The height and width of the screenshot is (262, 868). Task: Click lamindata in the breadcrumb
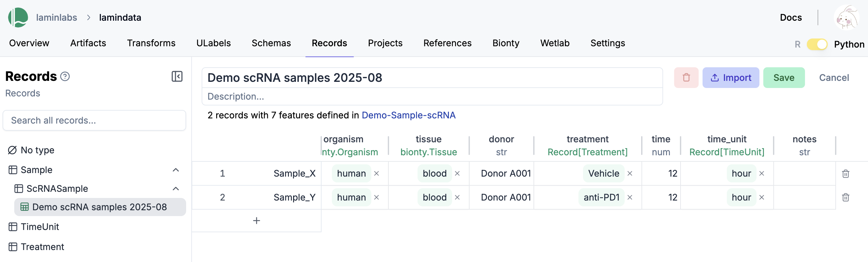coord(120,17)
